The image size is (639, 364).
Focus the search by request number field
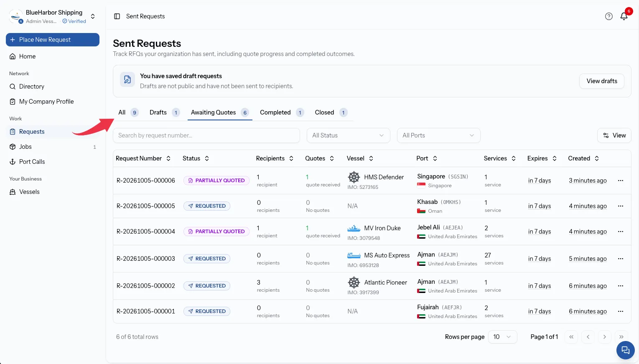(206, 135)
